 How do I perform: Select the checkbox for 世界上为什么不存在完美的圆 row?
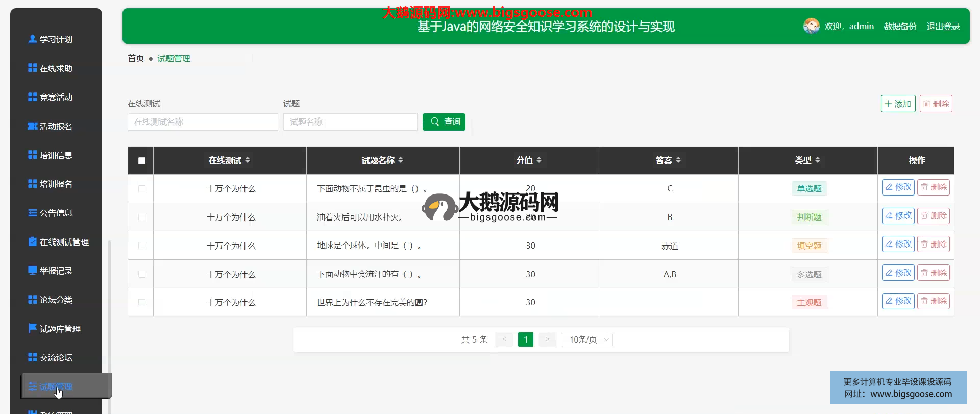click(142, 303)
